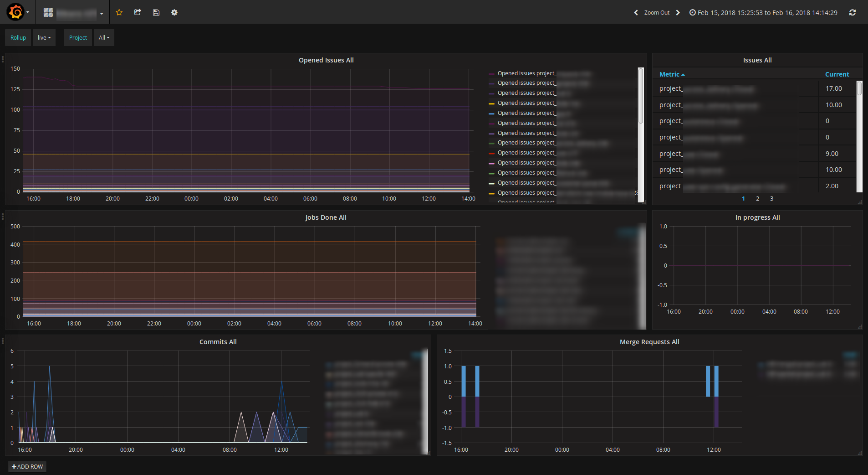
Task: Open Opened Issues All panel title menu
Action: 326,60
